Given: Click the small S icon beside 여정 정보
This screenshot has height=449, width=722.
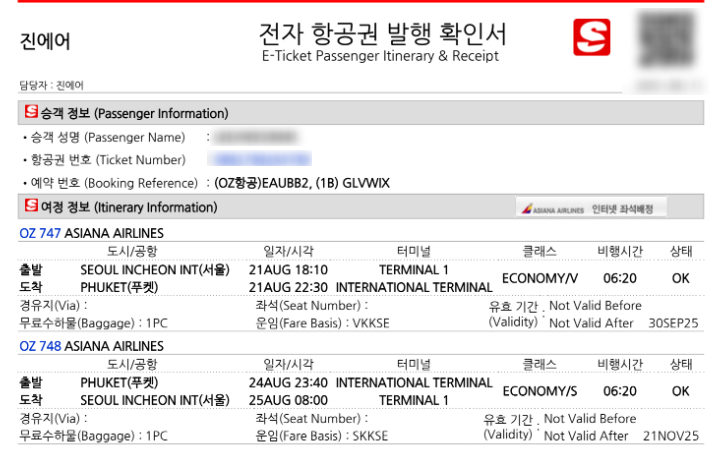Looking at the screenshot, I should (31, 205).
